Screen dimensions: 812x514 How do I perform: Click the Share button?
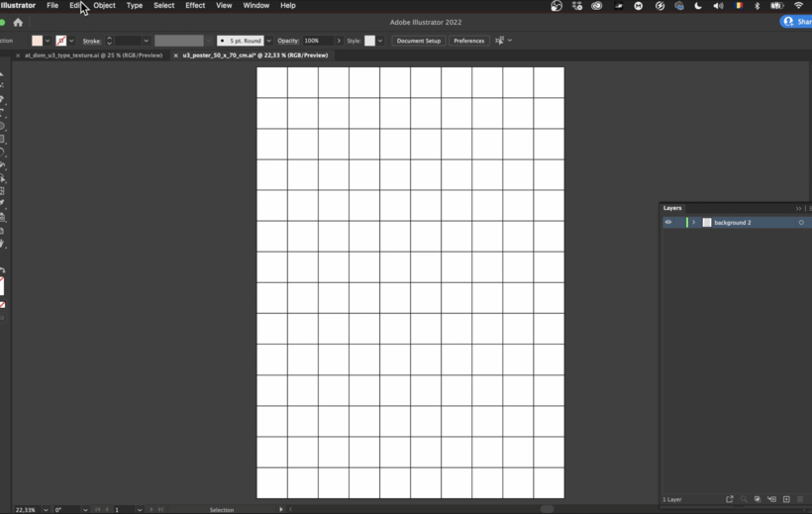(796, 22)
